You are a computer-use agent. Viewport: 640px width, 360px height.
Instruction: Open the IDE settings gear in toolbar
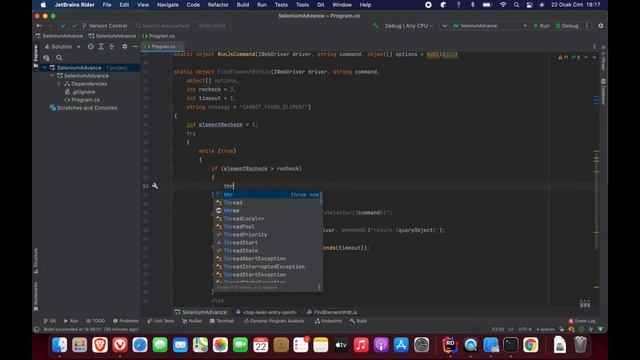[x=600, y=26]
